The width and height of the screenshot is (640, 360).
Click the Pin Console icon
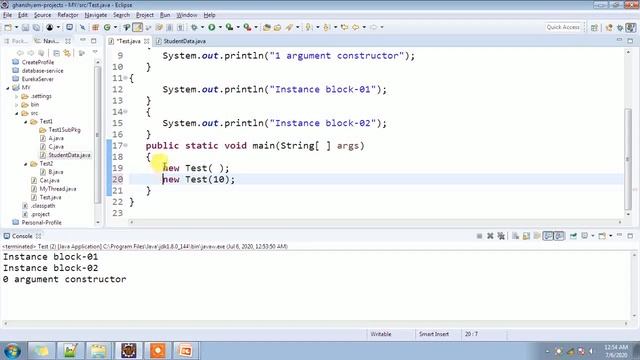click(573, 236)
